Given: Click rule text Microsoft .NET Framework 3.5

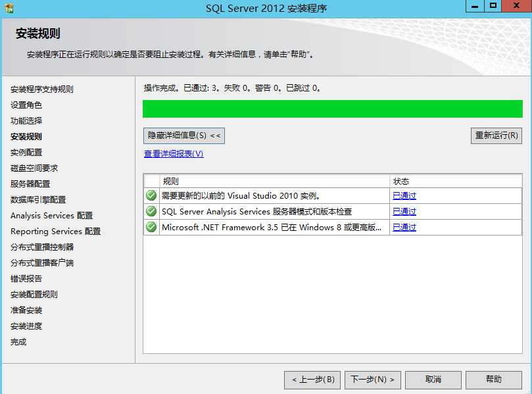Looking at the screenshot, I should pos(272,228).
